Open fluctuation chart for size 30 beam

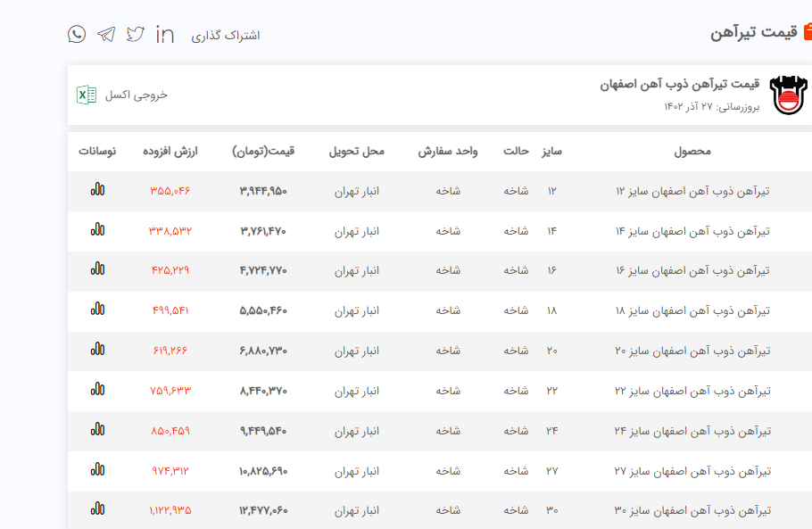97,509
